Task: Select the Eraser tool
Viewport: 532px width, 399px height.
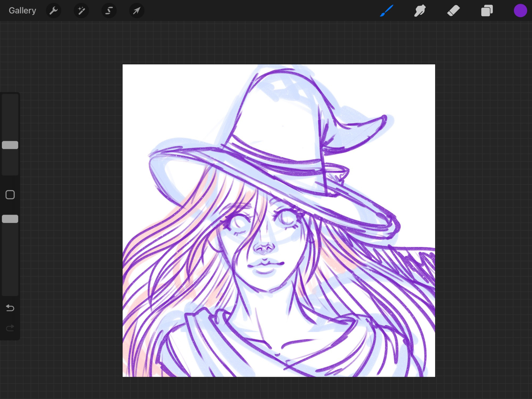Action: (453, 11)
